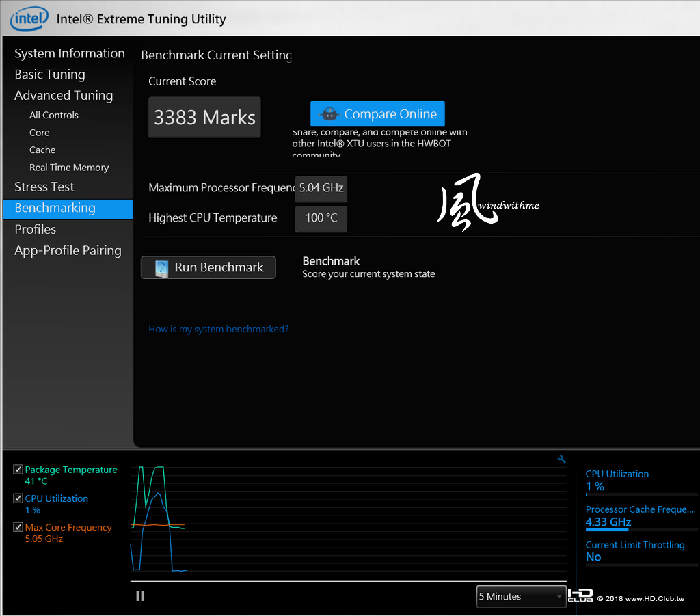Click the Highest CPU Temperature label
Viewport: 700px width, 616px height.
[x=213, y=218]
